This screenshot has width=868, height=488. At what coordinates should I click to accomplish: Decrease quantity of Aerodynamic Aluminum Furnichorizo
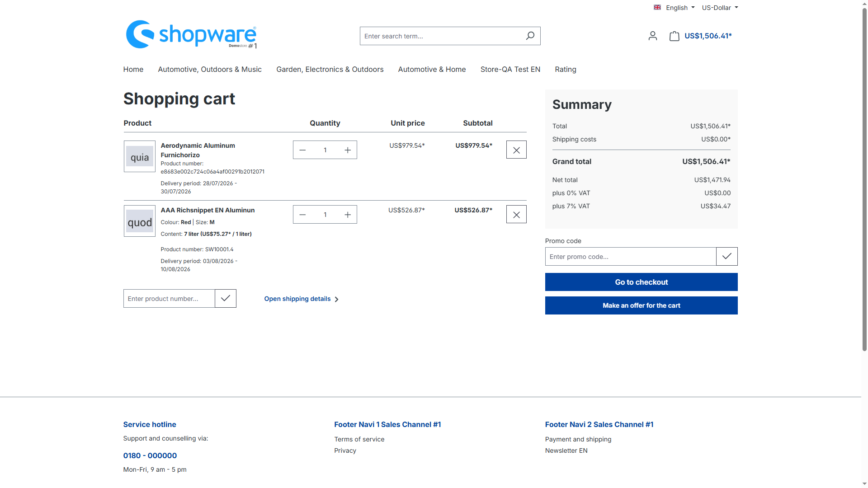[302, 150]
